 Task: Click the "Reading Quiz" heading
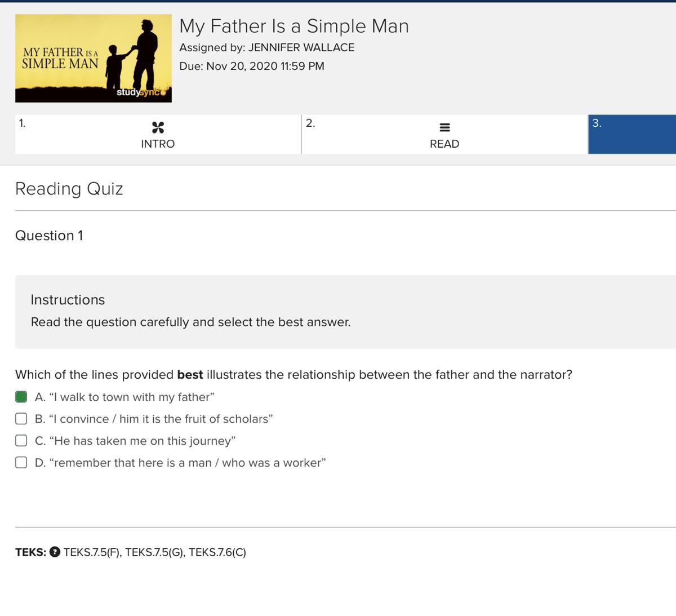pyautogui.click(x=69, y=188)
